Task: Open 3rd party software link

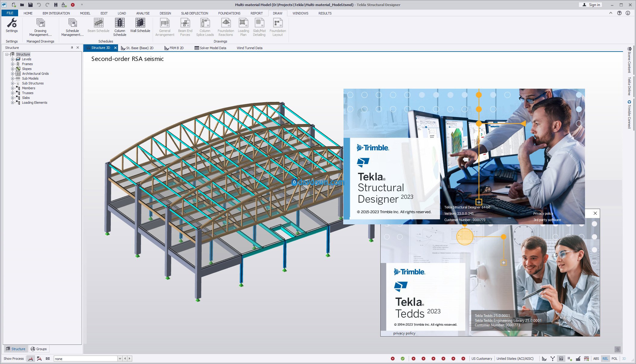Action: point(547,220)
